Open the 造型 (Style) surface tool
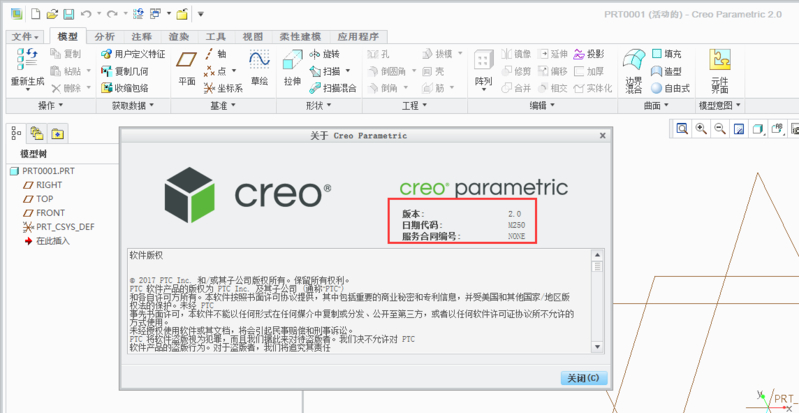The height and width of the screenshot is (413, 799). click(x=667, y=71)
